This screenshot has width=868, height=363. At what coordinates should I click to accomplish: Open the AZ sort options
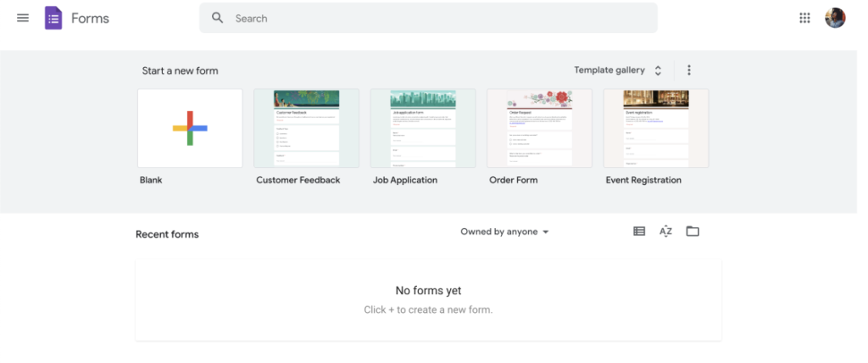coord(665,231)
